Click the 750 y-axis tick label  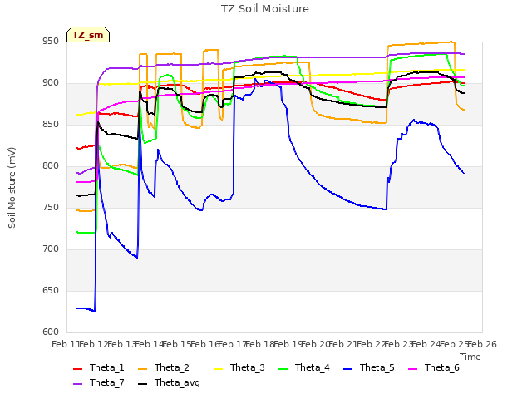click(51, 208)
